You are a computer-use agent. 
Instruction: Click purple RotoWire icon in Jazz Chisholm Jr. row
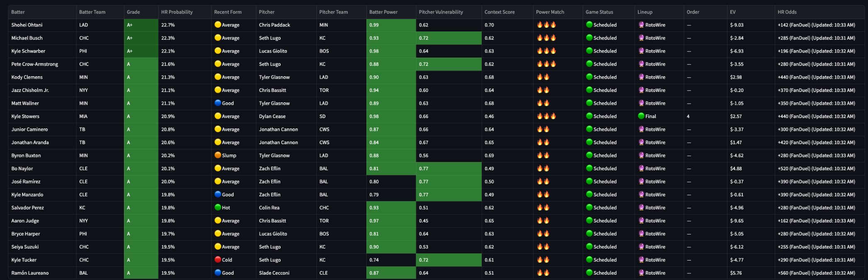[641, 90]
